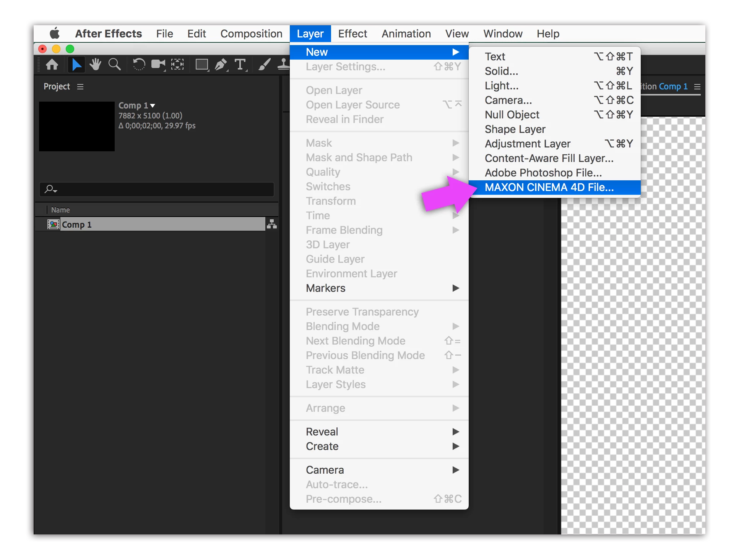Select the Zoom magnifier tool
Viewport: 739px width, 560px height.
[114, 65]
